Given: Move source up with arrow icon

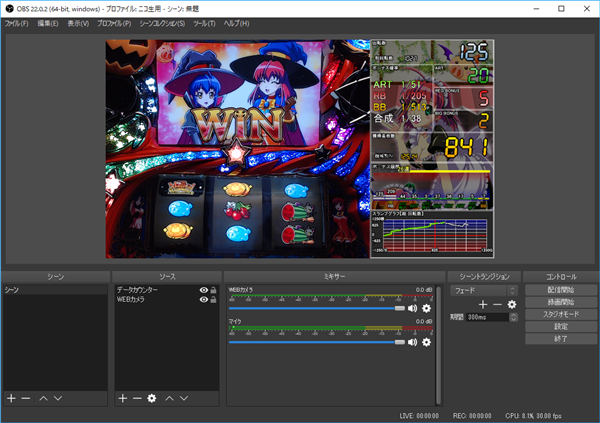Looking at the screenshot, I should 170,399.
